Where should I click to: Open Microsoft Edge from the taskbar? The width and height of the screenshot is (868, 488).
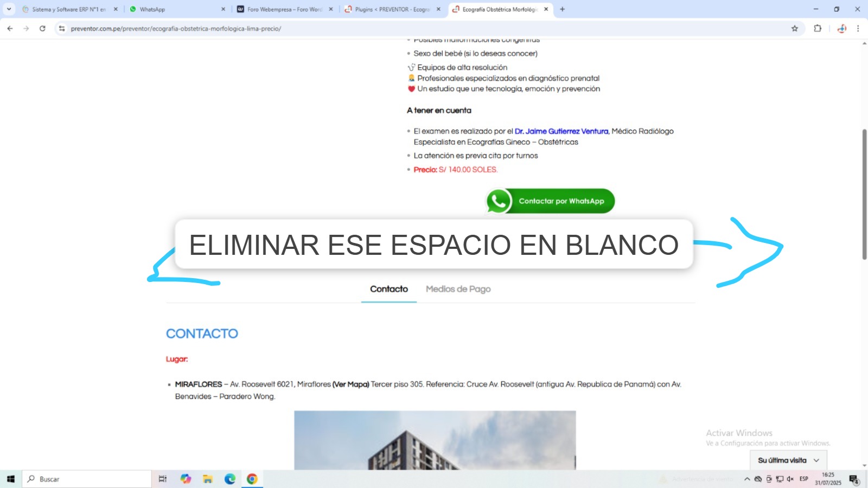[230, 479]
